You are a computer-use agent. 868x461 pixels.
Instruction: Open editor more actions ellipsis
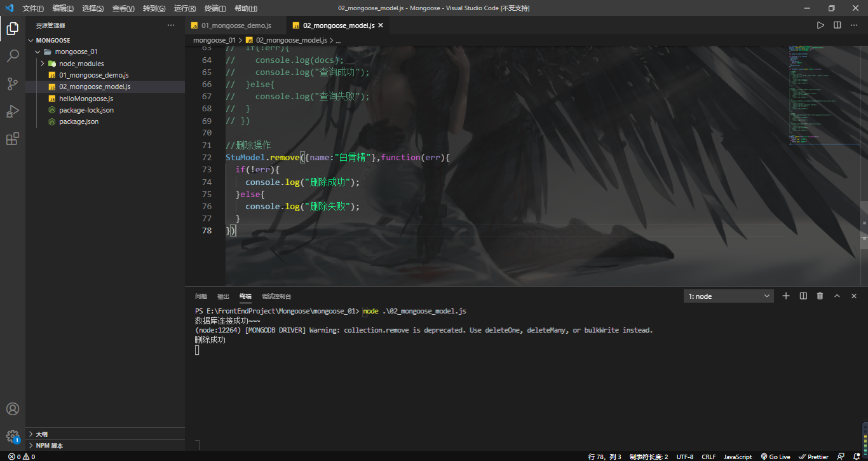854,25
